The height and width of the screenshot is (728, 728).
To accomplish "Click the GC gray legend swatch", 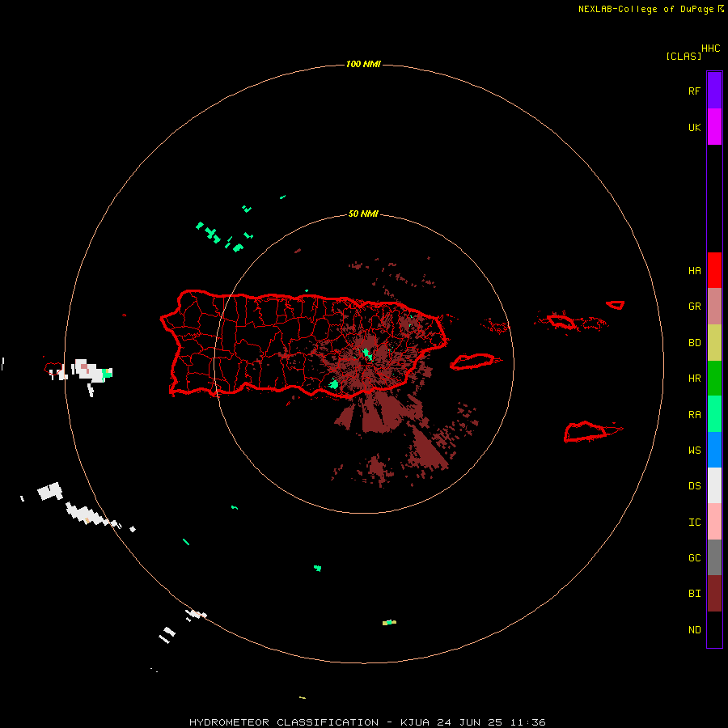I will [714, 557].
